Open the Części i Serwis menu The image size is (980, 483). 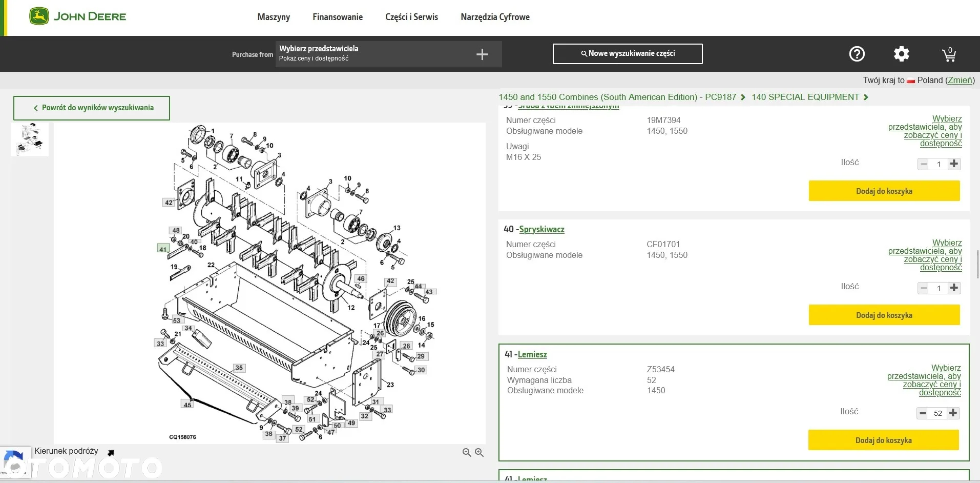point(411,17)
